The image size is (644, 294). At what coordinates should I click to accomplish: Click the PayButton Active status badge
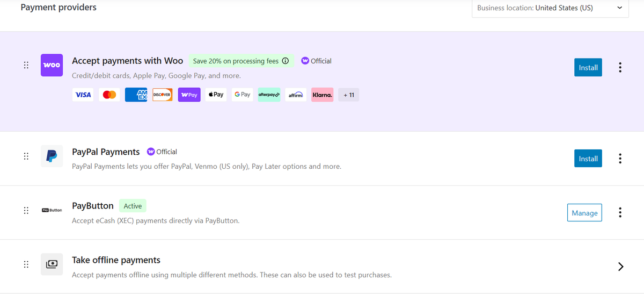point(133,206)
